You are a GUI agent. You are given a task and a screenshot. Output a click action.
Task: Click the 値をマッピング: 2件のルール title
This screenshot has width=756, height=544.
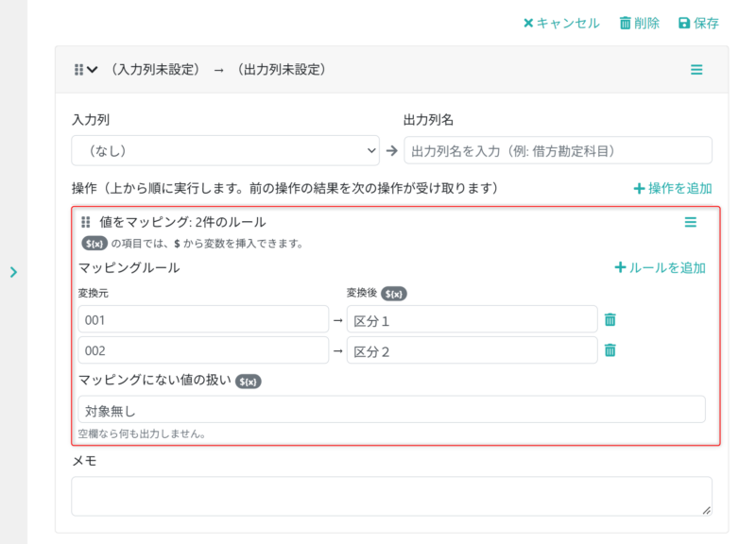(x=182, y=222)
